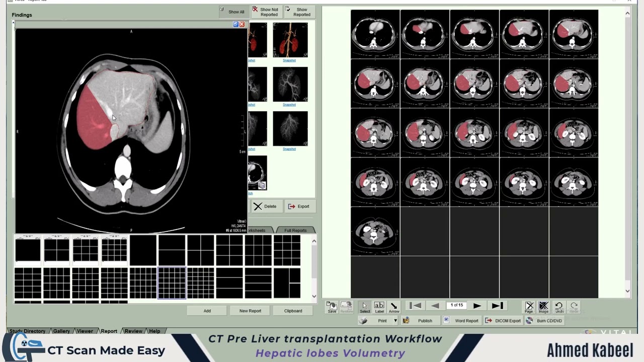The image size is (644, 362).
Task: Open the Full Reports tab
Action: coord(295,230)
